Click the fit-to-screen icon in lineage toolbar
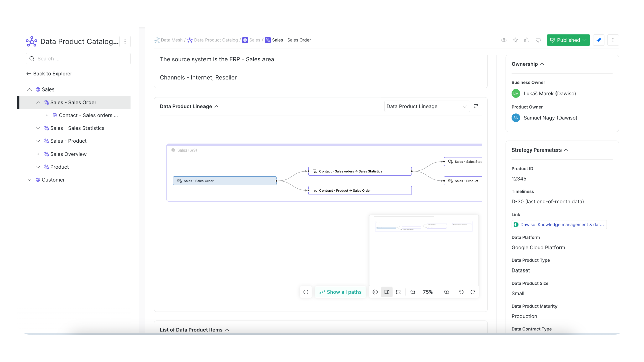This screenshot has width=644, height=362. coord(398,292)
